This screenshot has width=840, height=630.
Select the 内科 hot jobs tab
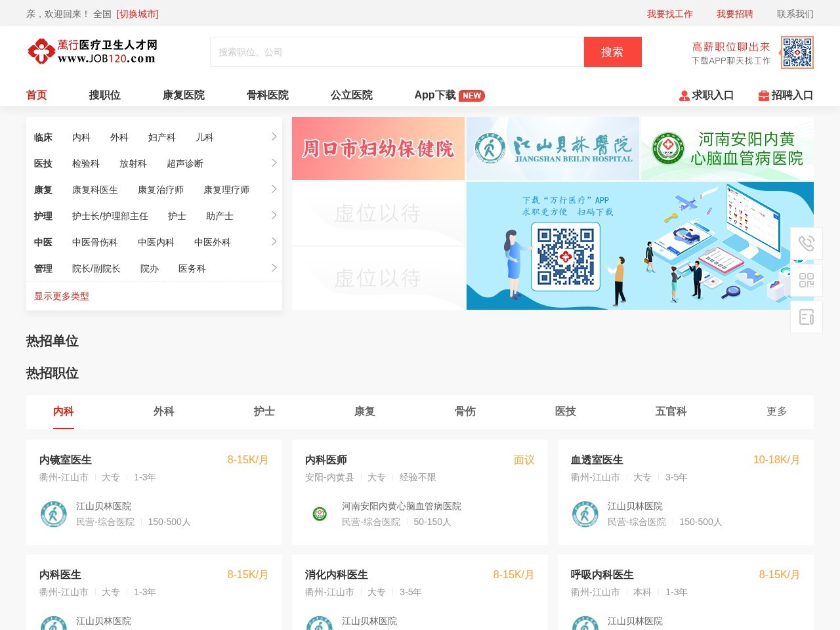coord(64,411)
